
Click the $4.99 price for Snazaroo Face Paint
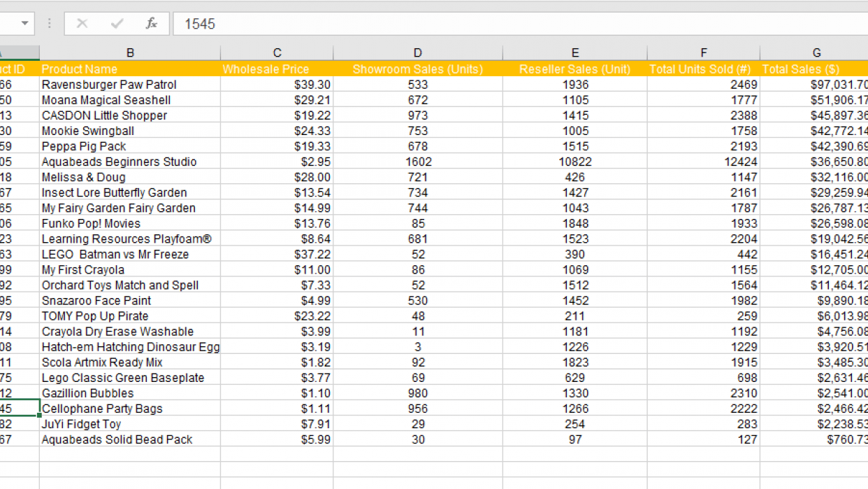pos(277,300)
